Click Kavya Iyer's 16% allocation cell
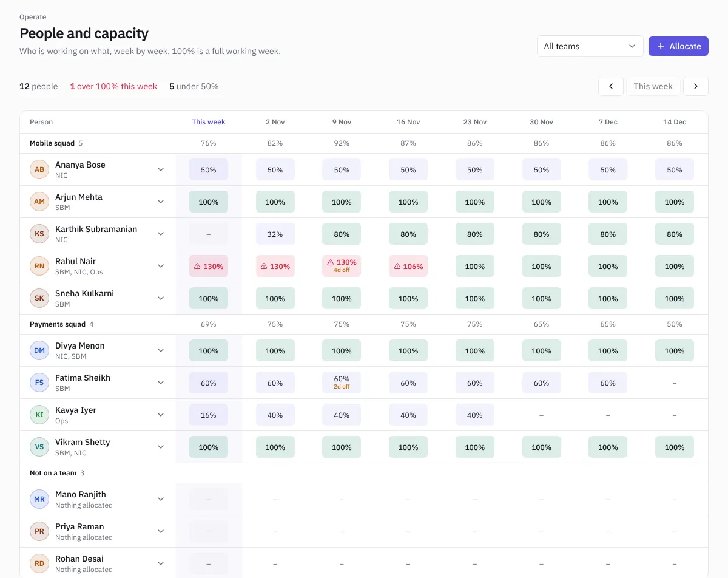Viewport: 728px width, 578px height. click(x=209, y=415)
